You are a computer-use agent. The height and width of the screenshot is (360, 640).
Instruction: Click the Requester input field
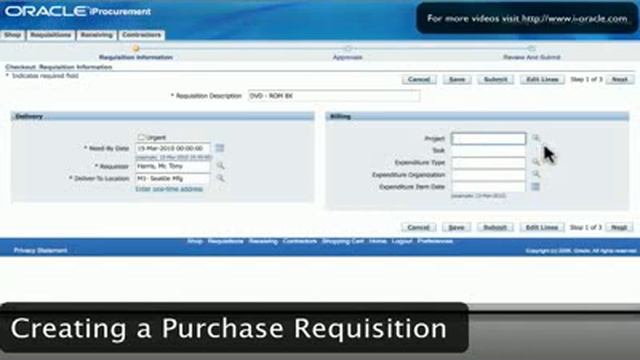[173, 166]
